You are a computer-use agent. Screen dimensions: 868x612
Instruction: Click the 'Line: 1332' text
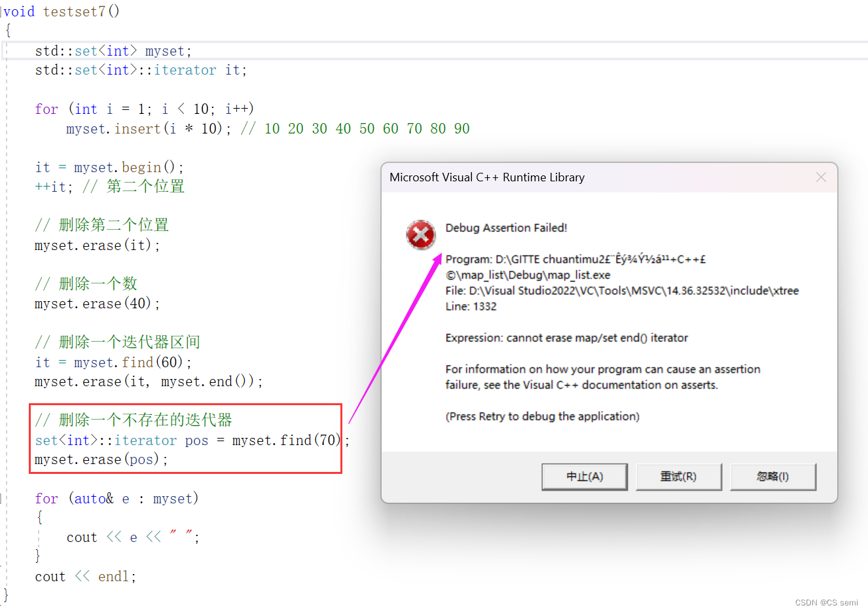point(471,306)
